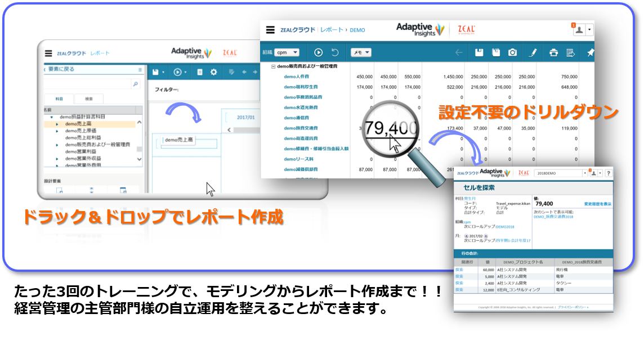The width and height of the screenshot is (644, 363).
Task: Click the DEMO2018 rollup link
Action: [x=505, y=227]
